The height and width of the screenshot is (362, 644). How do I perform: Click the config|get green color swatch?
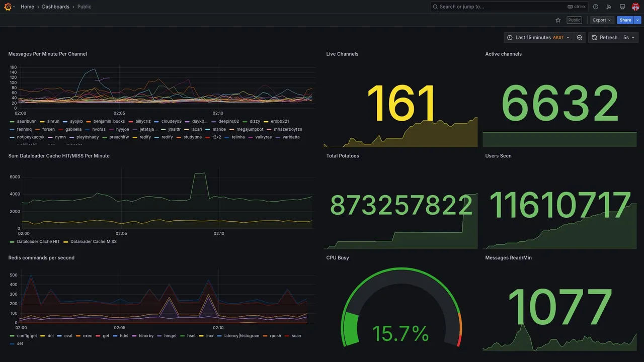pyautogui.click(x=12, y=336)
